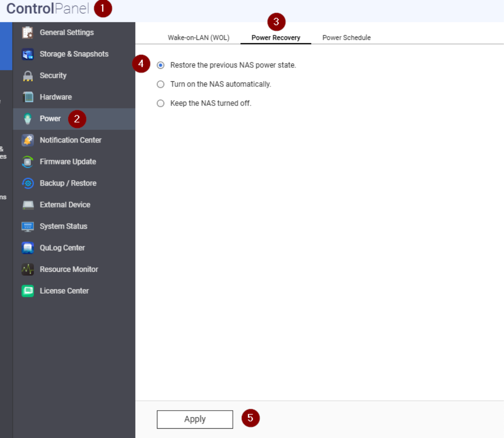Click the Security padlock icon

pyautogui.click(x=28, y=75)
